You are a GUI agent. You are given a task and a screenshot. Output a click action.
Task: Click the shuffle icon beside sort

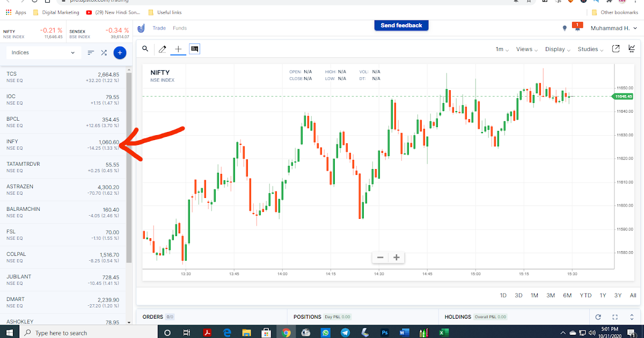tap(104, 53)
